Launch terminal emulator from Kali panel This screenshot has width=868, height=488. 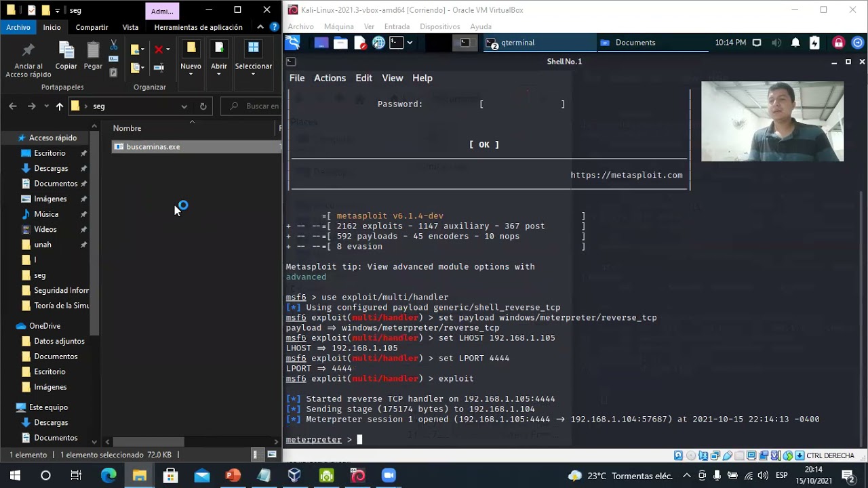[396, 43]
